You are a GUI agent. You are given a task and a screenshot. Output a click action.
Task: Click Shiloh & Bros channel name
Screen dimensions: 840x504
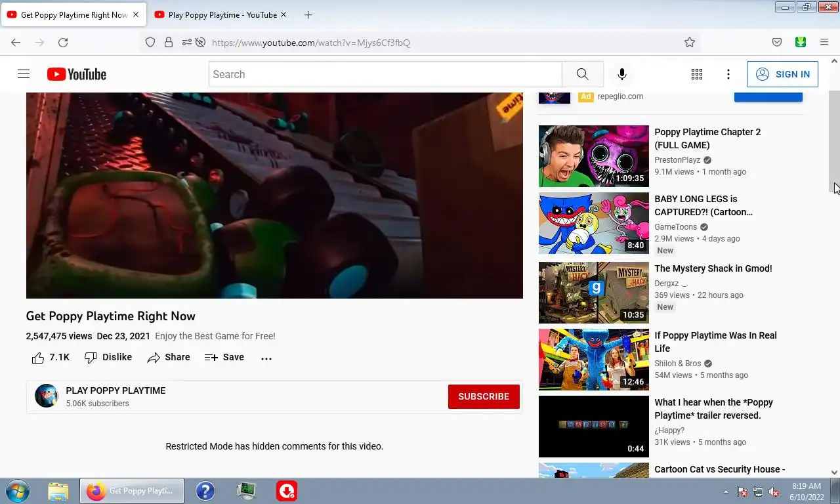point(678,364)
